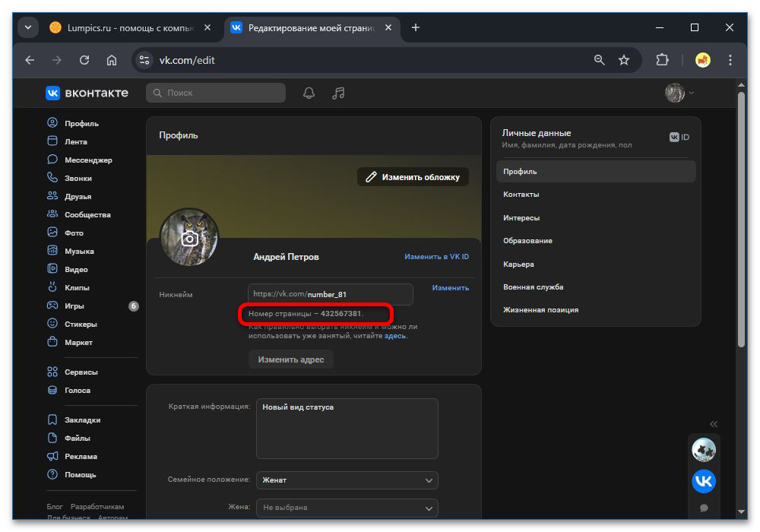Image resolution: width=760 pixels, height=532 pixels.
Task: Close the Lumpics.ru tab
Action: [x=207, y=27]
